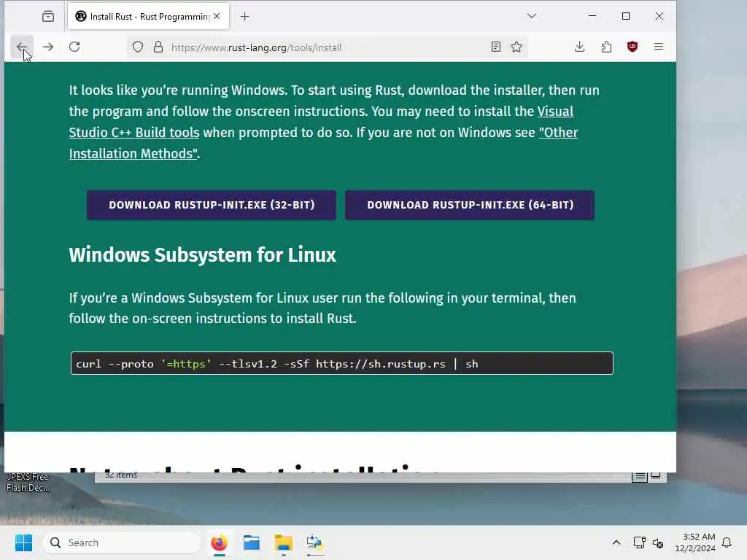Screen dimensions: 747x560
Task: Open the blue file manager taskbar icon
Action: point(251,542)
